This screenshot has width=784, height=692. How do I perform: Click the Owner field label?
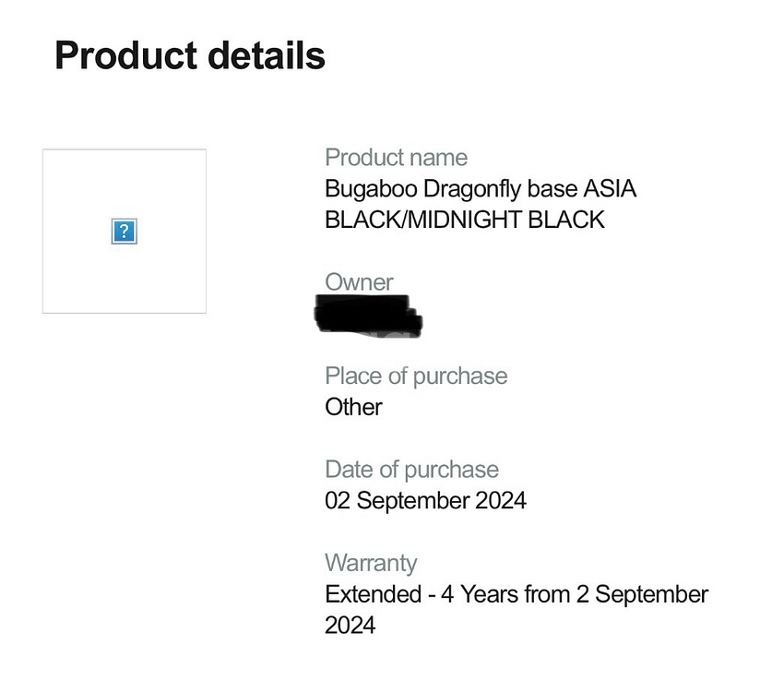pos(359,282)
